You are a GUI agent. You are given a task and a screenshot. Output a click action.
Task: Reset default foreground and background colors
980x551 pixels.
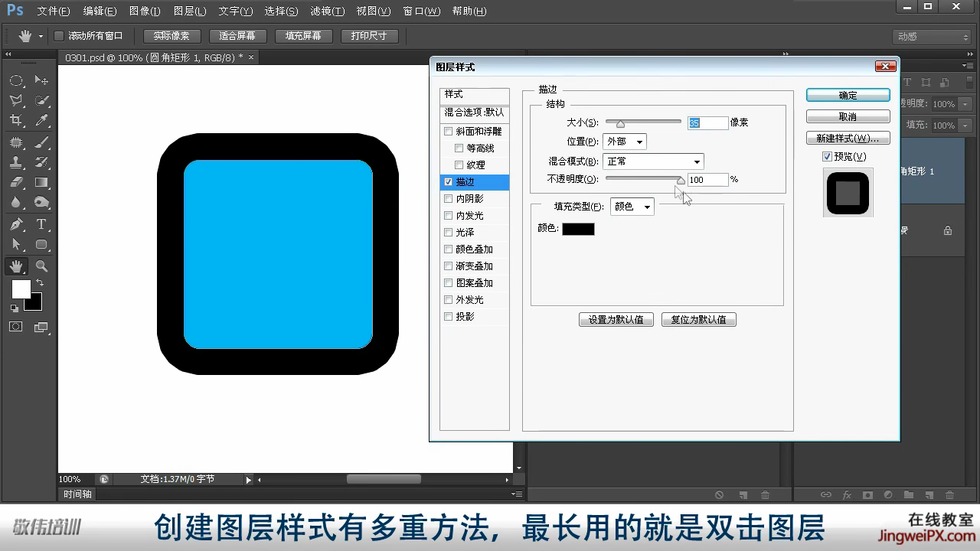14,308
